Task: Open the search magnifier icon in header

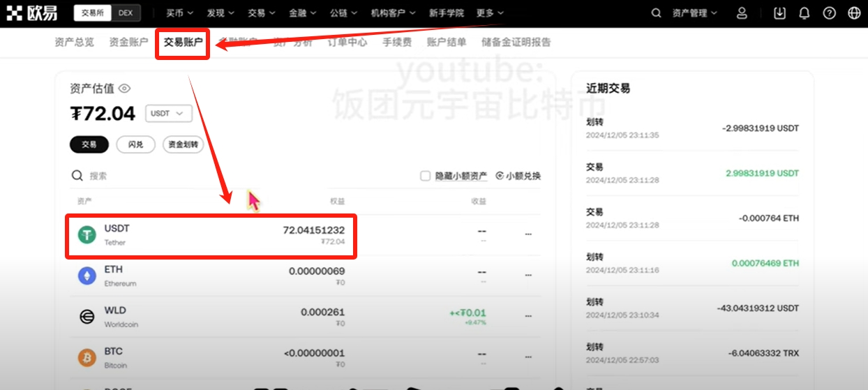Action: [656, 13]
